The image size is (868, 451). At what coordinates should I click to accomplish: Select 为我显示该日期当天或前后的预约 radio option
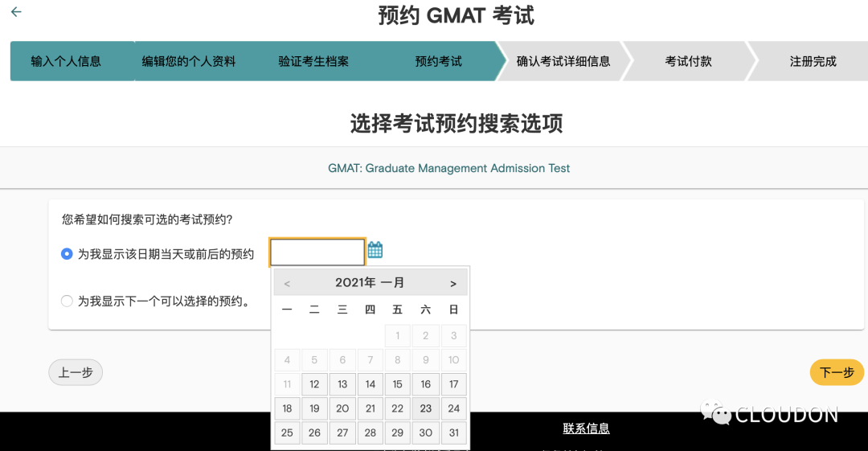click(x=67, y=254)
